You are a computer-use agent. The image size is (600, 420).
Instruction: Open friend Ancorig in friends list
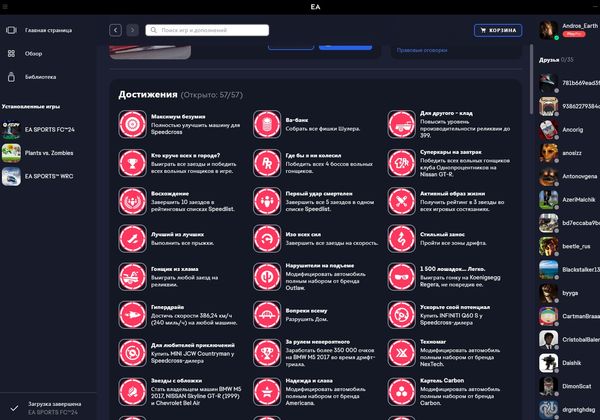point(569,130)
